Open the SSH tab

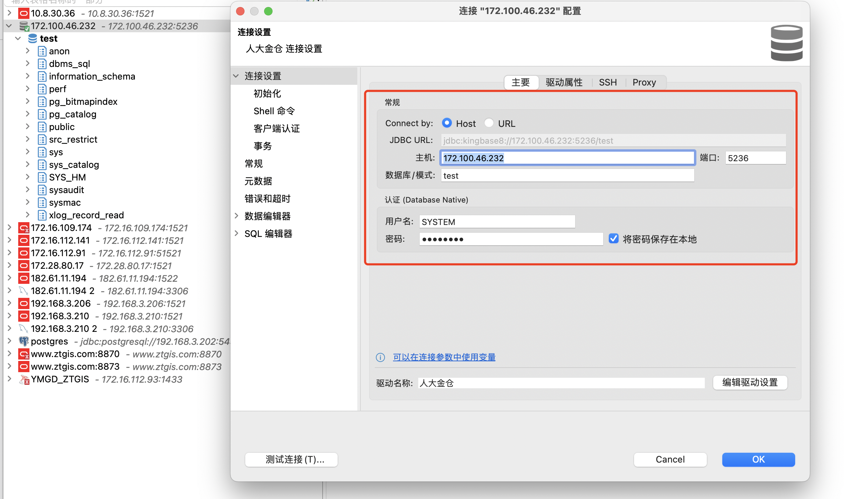click(607, 82)
